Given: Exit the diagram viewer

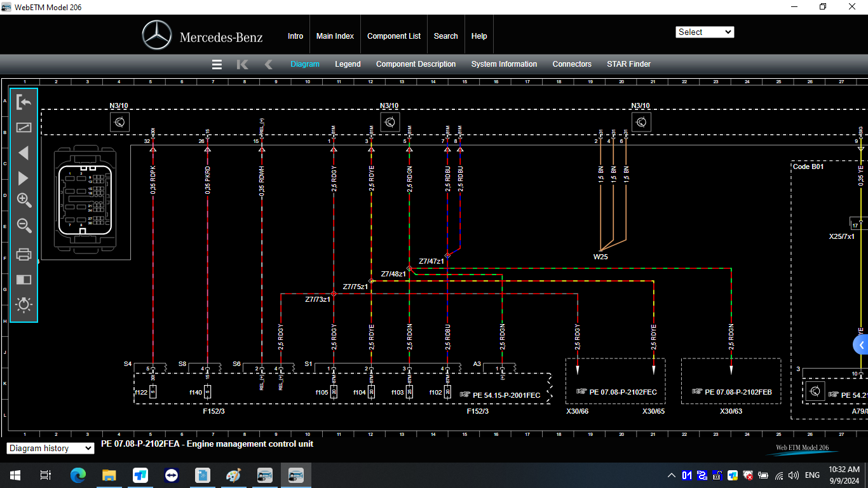Looking at the screenshot, I should pyautogui.click(x=24, y=102).
